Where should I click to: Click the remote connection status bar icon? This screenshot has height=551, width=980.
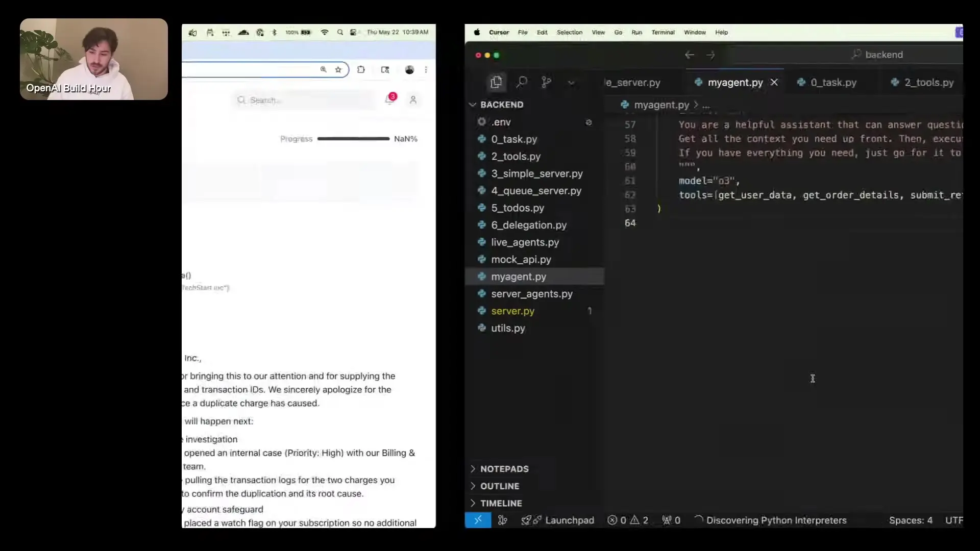click(478, 520)
